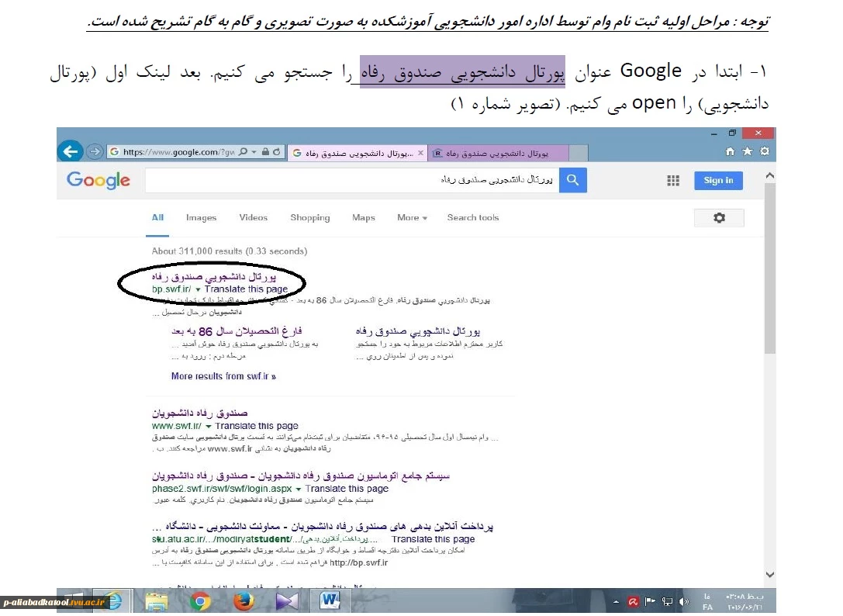Image resolution: width=843 pixels, height=616 pixels.
Task: Switch to Maps results
Action: [364, 218]
